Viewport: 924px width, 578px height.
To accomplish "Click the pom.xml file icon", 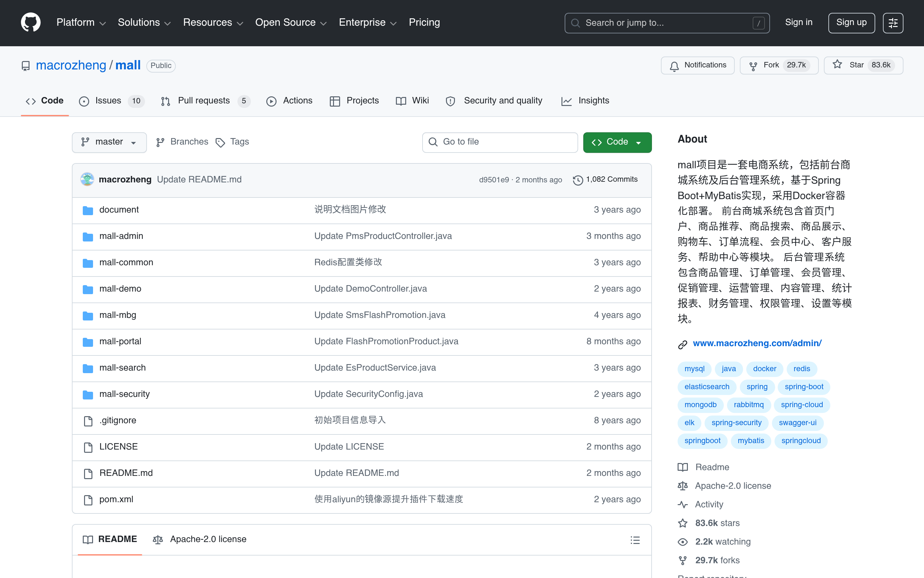I will [88, 500].
